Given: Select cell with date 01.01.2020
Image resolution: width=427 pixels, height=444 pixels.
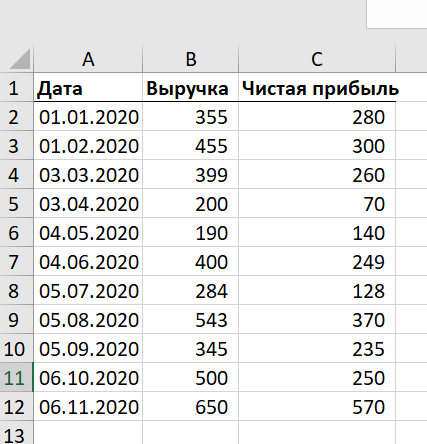Looking at the screenshot, I should (88, 116).
